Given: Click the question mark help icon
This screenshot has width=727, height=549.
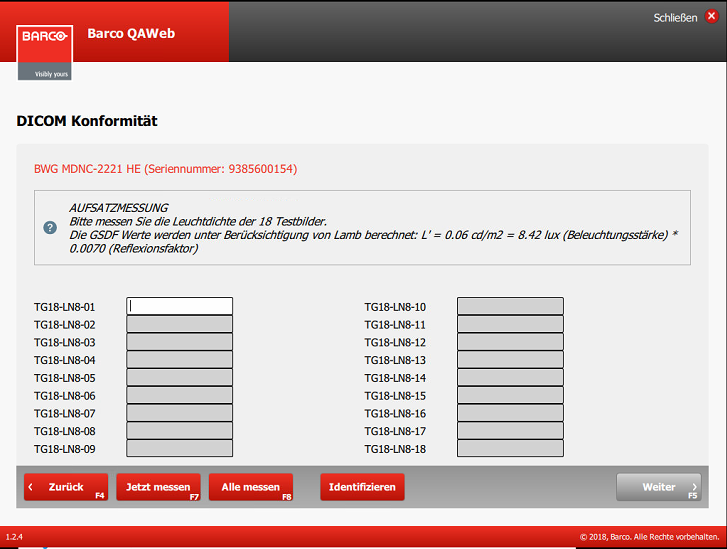Looking at the screenshot, I should (x=50, y=228).
